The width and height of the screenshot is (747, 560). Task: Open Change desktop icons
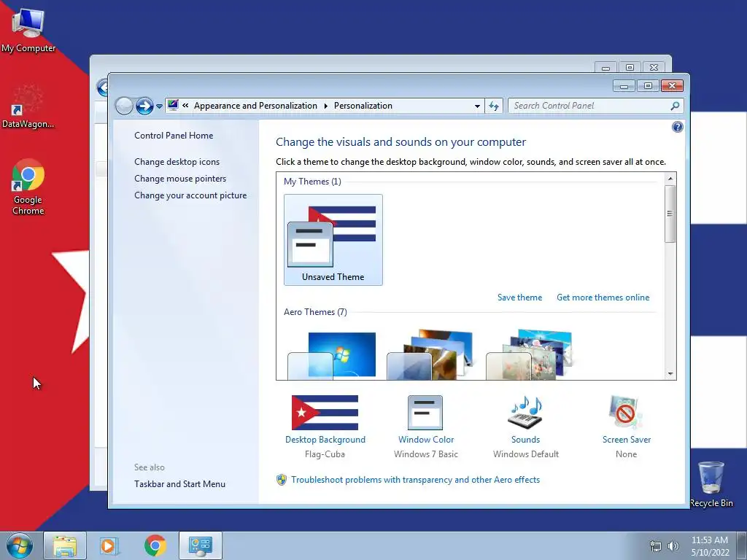click(x=177, y=162)
